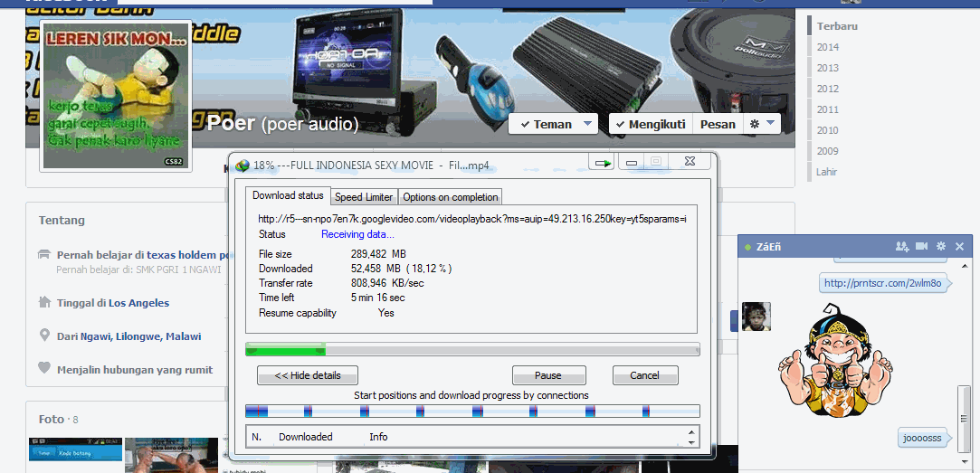This screenshot has width=980, height=473.
Task: Send a message via Pesan button
Action: (x=718, y=124)
